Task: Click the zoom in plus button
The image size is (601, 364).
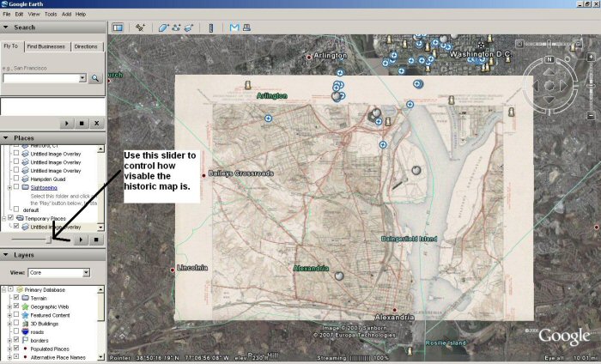Action: (591, 58)
